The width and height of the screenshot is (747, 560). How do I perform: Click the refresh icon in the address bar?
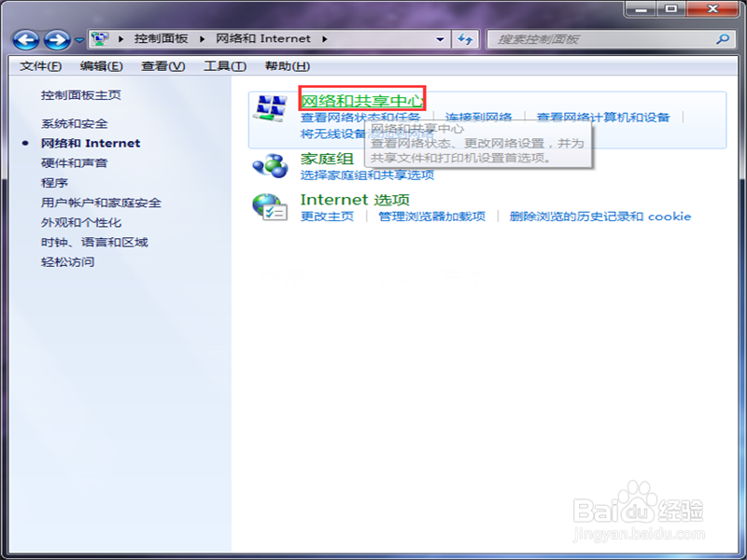pos(465,39)
